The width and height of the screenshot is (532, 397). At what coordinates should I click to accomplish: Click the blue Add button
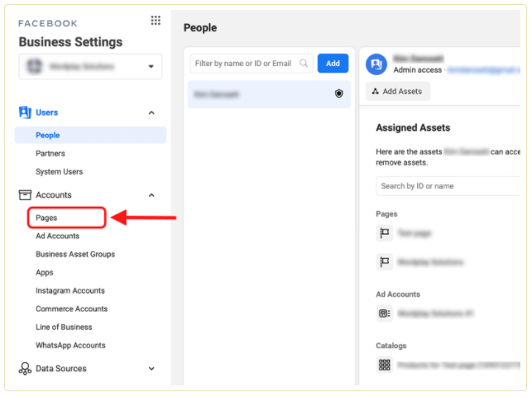(333, 63)
